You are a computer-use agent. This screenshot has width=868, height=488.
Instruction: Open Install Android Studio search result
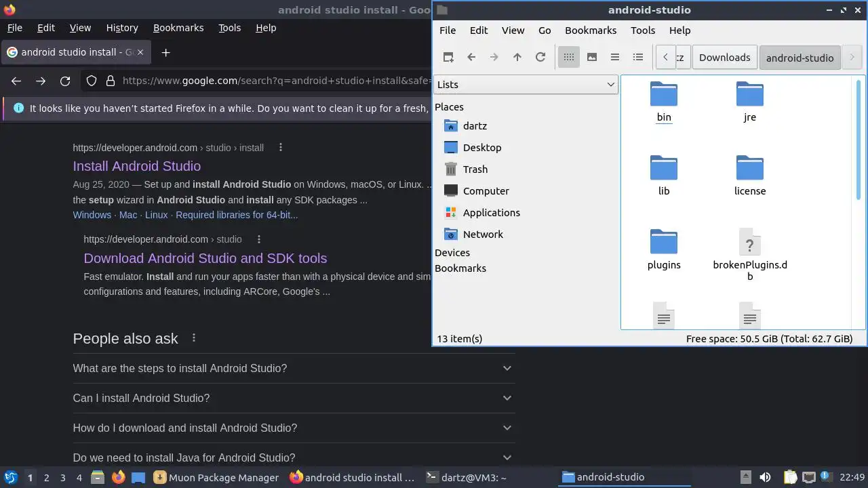pos(137,166)
